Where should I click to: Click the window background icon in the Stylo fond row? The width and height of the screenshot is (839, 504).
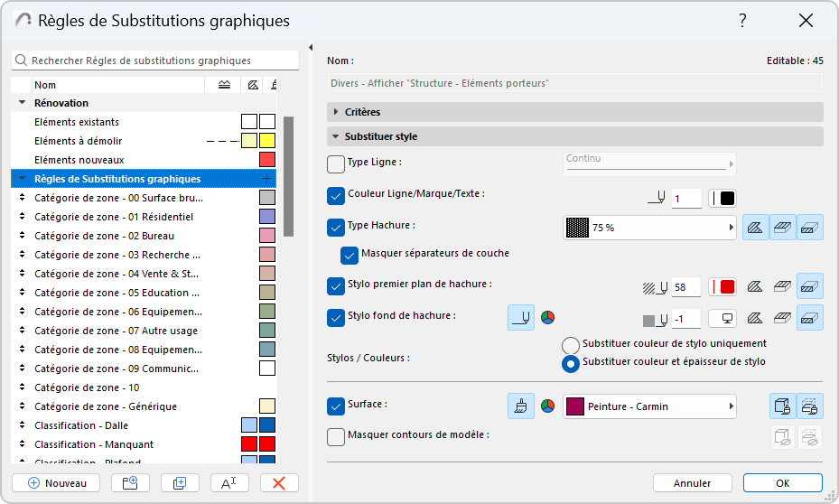pyautogui.click(x=722, y=319)
